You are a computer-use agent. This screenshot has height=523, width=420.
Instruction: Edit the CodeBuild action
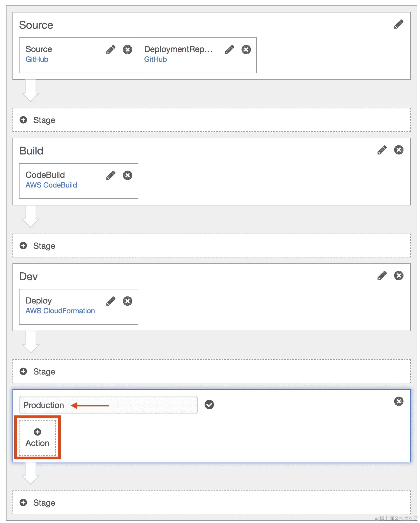point(111,175)
